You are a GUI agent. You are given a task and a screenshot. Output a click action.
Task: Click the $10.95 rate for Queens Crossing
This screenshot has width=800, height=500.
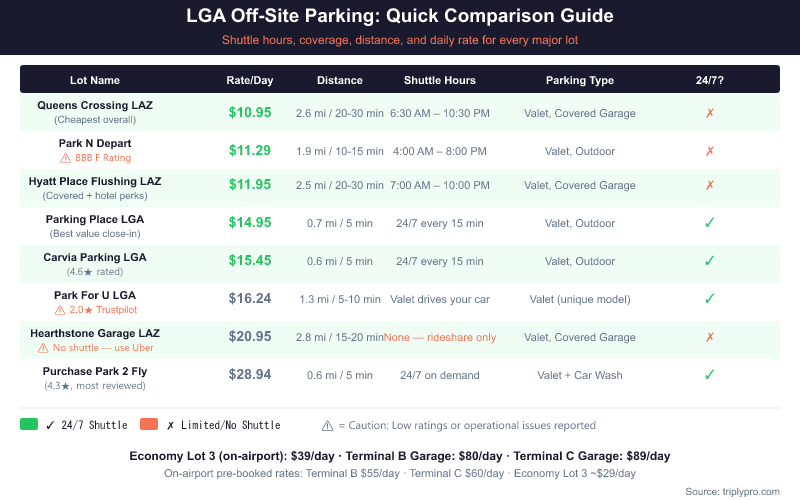coord(250,113)
